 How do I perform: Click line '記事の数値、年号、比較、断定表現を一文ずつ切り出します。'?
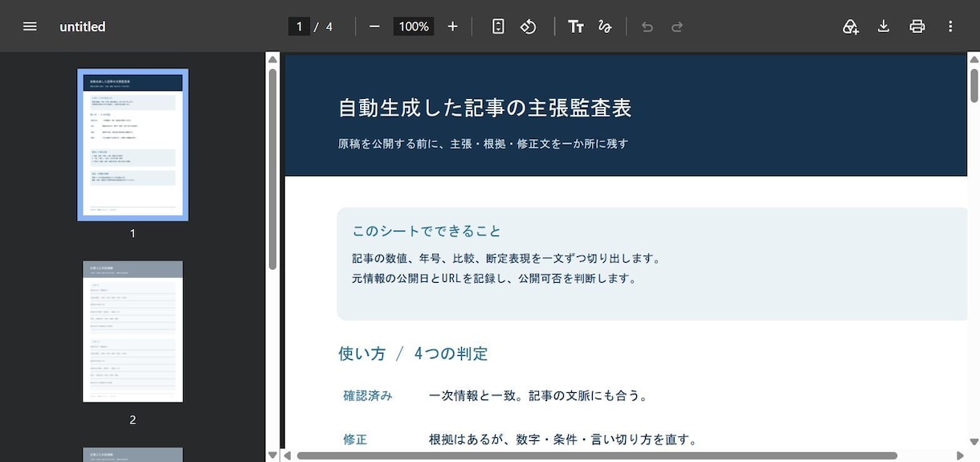507,259
